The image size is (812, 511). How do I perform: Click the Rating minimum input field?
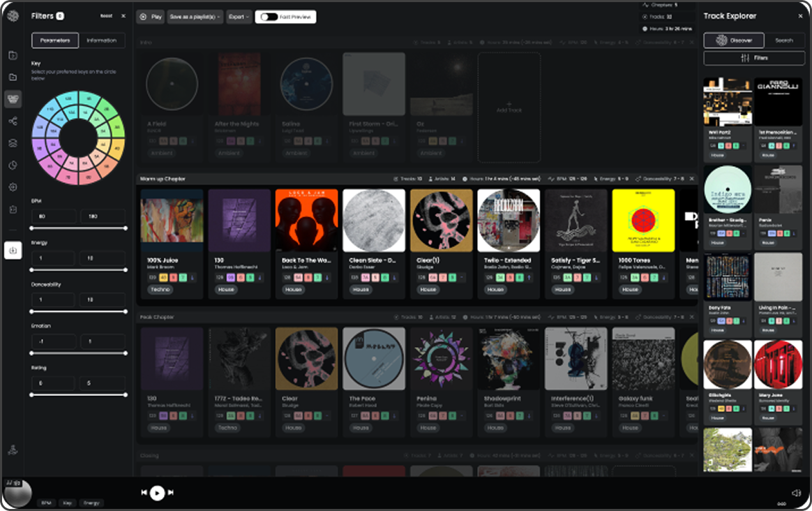pos(54,383)
